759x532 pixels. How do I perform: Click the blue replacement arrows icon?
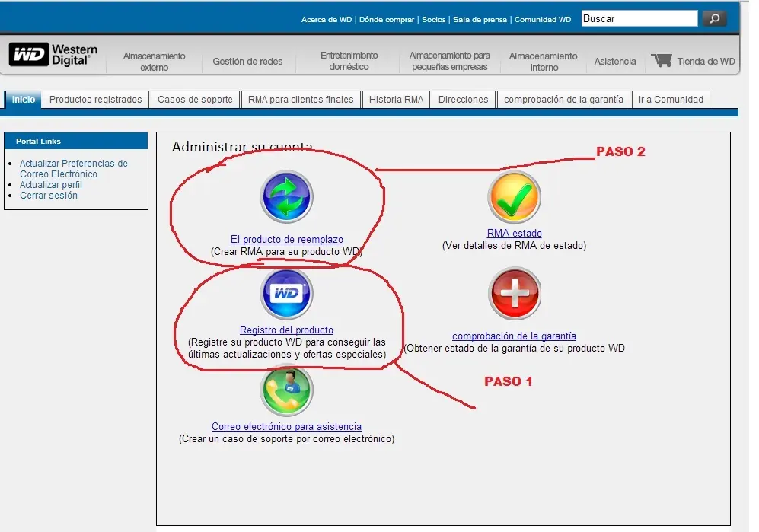click(x=286, y=197)
